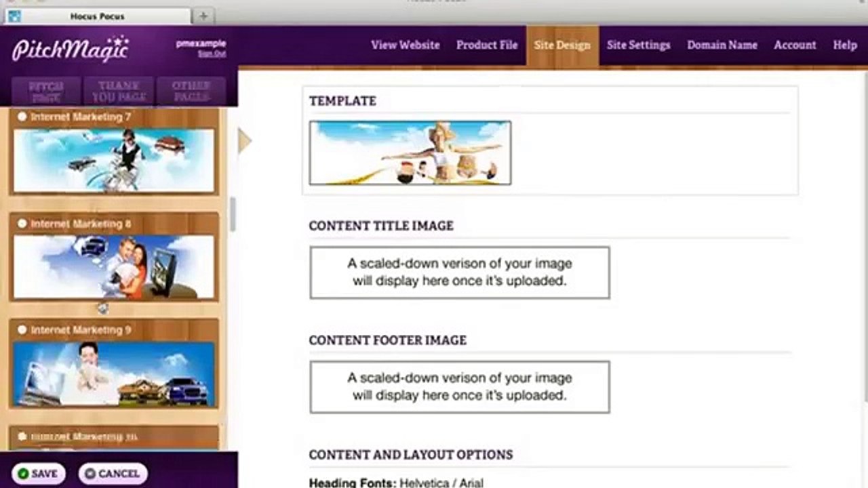Switch to the Pitch Page tab
This screenshot has width=868, height=488.
click(x=46, y=91)
